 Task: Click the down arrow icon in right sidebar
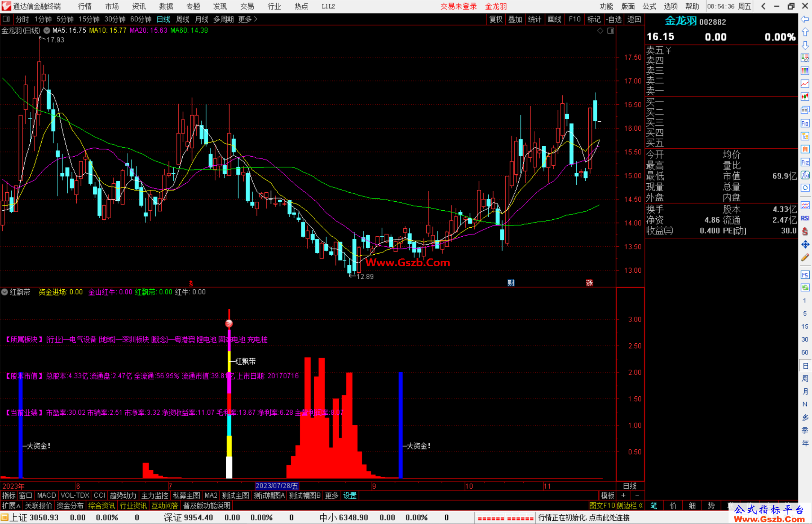[805, 45]
